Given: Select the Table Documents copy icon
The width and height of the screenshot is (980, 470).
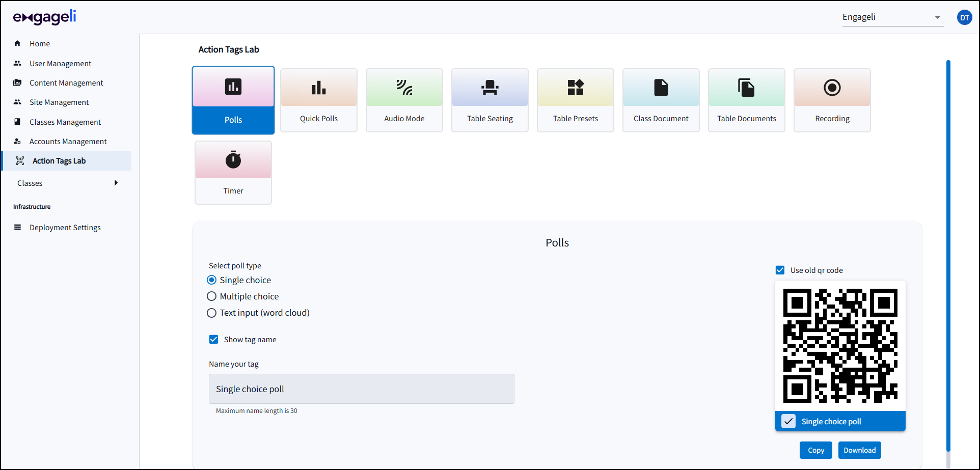Looking at the screenshot, I should [x=747, y=88].
